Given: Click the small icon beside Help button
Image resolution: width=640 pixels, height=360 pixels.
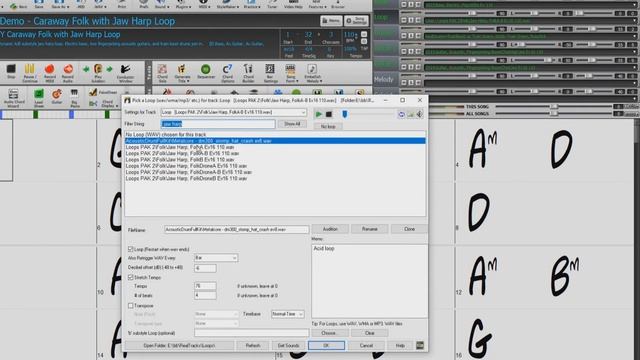Looking at the screenshot, I should point(420,345).
